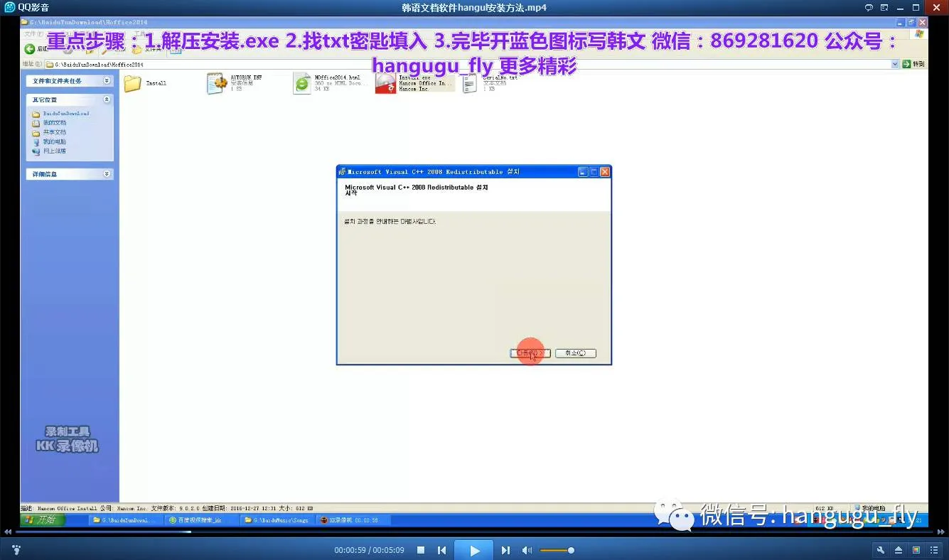Open 共享文档 link in sidebar
Image resolution: width=949 pixels, height=560 pixels.
tap(54, 132)
